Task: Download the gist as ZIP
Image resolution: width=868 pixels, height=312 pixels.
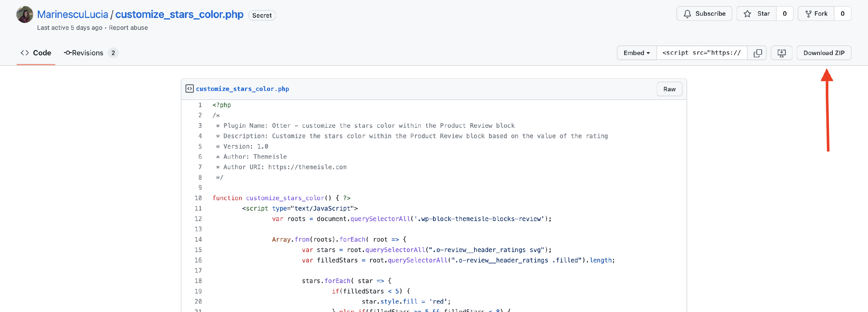Action: [x=823, y=53]
